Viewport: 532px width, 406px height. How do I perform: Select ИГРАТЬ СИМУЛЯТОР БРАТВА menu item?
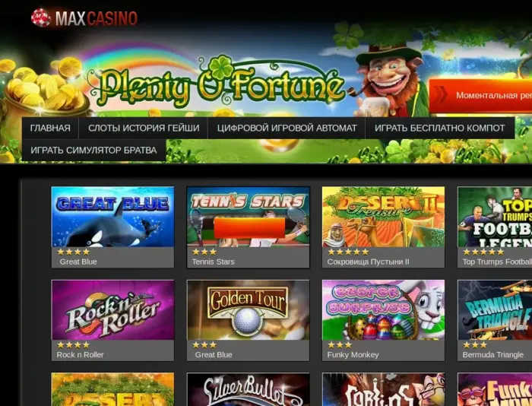(x=93, y=150)
